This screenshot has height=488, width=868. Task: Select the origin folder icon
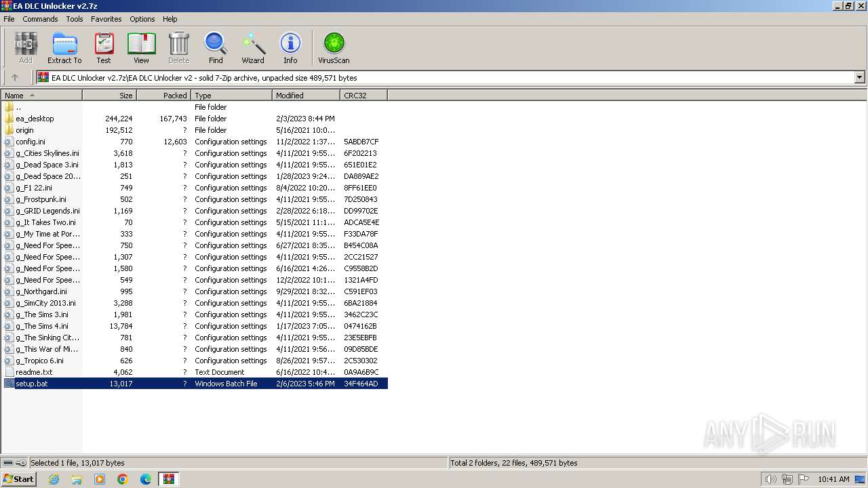[x=9, y=130]
